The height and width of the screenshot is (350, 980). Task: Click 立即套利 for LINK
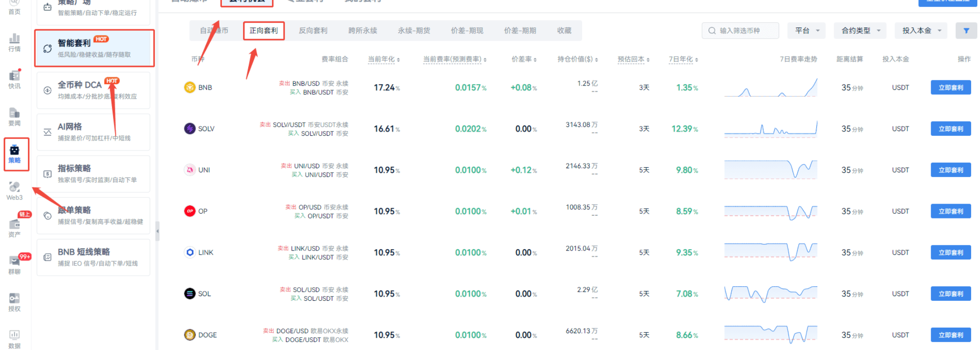(951, 252)
